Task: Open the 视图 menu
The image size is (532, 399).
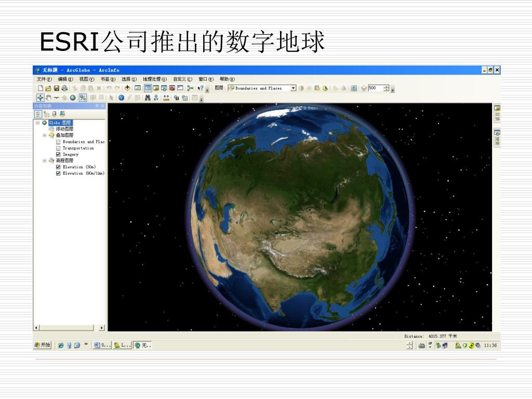Action: click(x=87, y=79)
